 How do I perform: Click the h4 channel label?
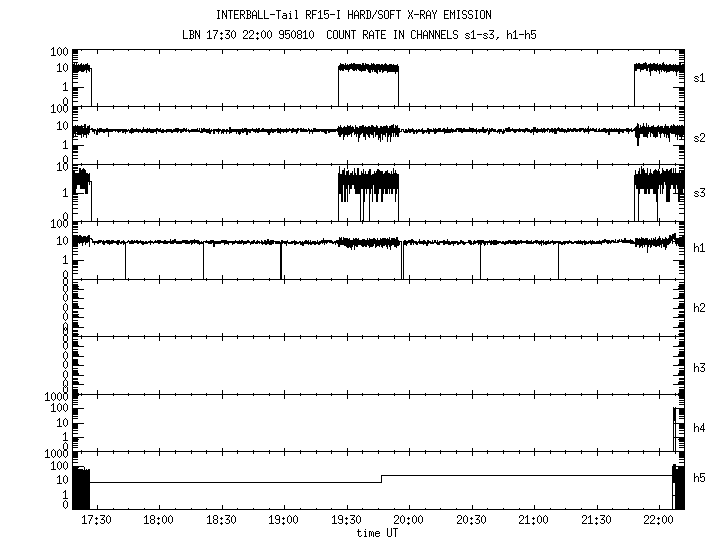pos(699,428)
